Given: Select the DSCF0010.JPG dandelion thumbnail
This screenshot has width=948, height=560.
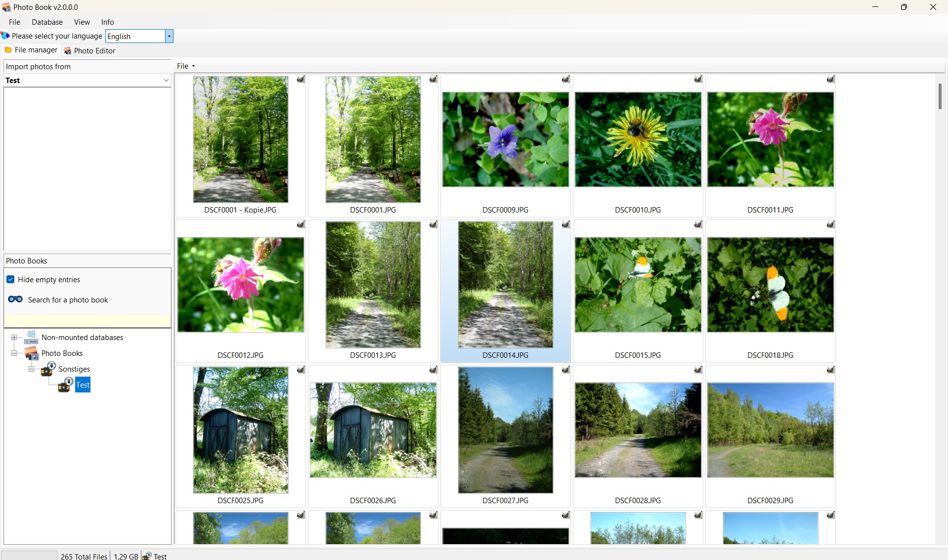Looking at the screenshot, I should [x=638, y=139].
